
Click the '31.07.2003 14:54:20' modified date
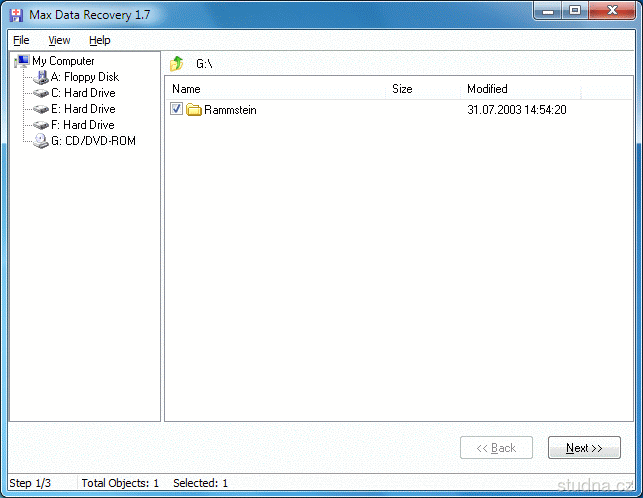pyautogui.click(x=517, y=110)
